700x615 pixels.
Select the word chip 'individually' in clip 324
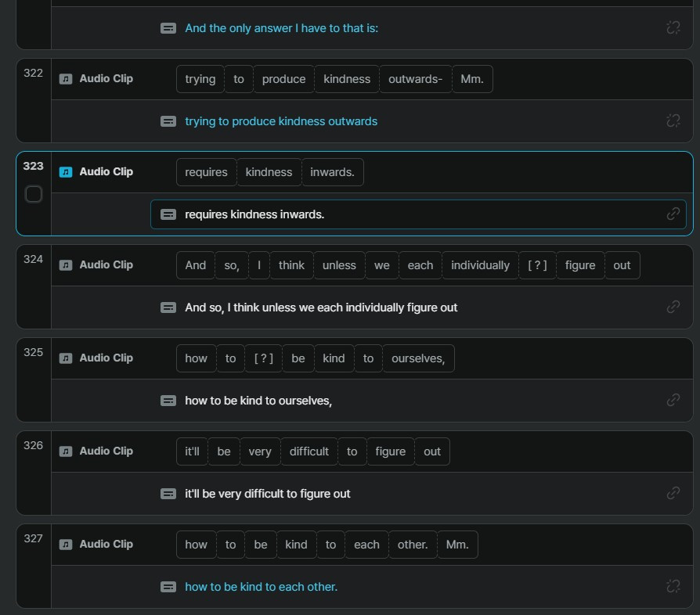pos(480,265)
